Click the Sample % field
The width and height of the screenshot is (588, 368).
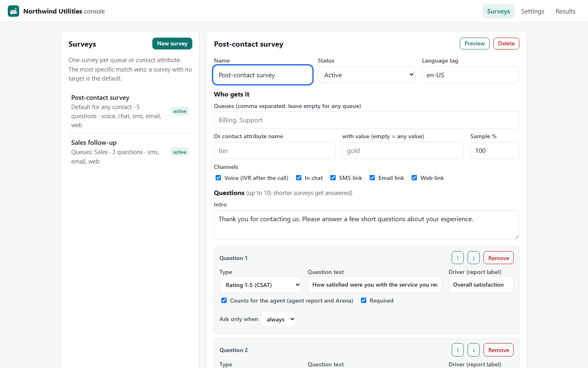click(495, 150)
